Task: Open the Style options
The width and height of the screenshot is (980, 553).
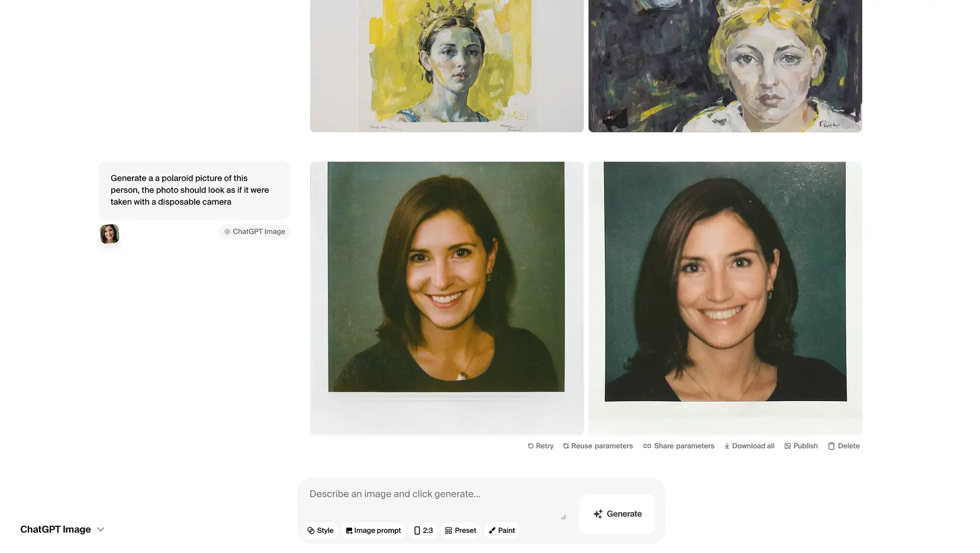Action: (x=320, y=531)
